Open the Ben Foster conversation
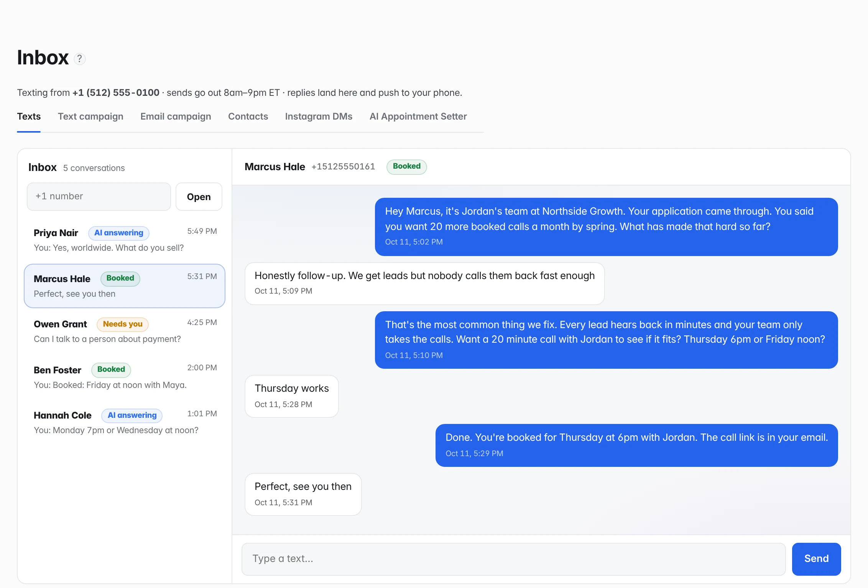Screen dimensions: 868x588 (125, 377)
